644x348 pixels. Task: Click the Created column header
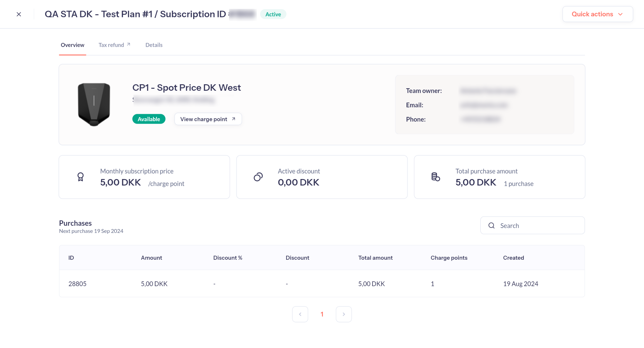(x=513, y=258)
